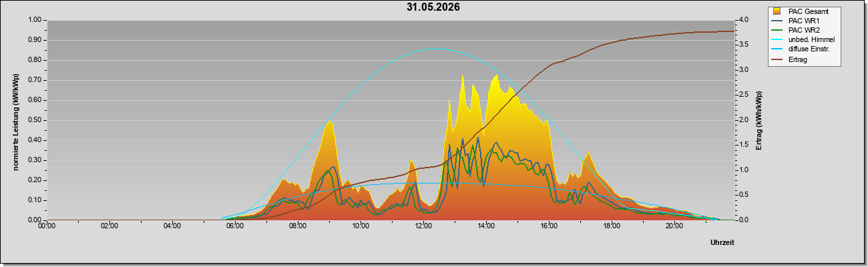Screen dimensions: 868x267
Task: Select the PAC Gesamt legend label
Action: 809,11
